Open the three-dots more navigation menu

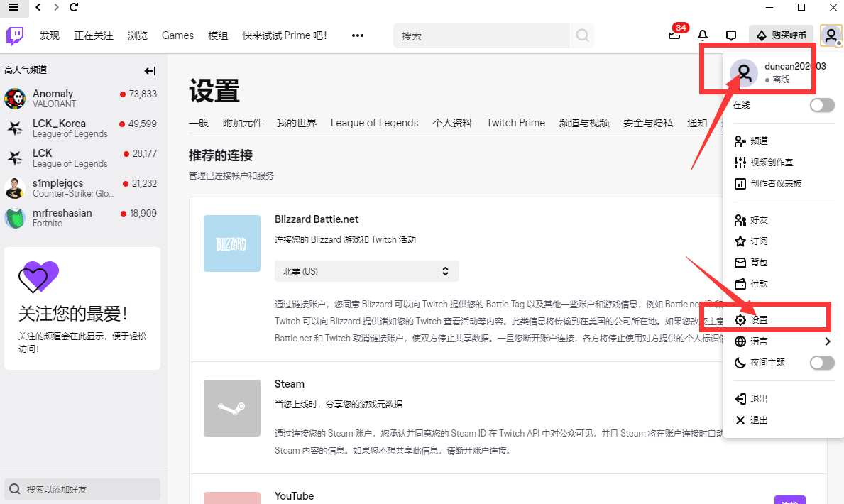pyautogui.click(x=358, y=35)
